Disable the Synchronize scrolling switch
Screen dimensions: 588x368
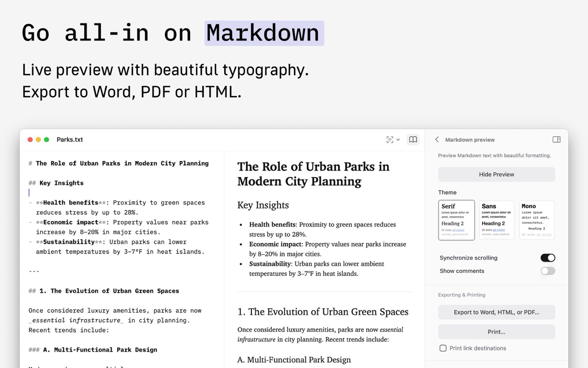[548, 258]
